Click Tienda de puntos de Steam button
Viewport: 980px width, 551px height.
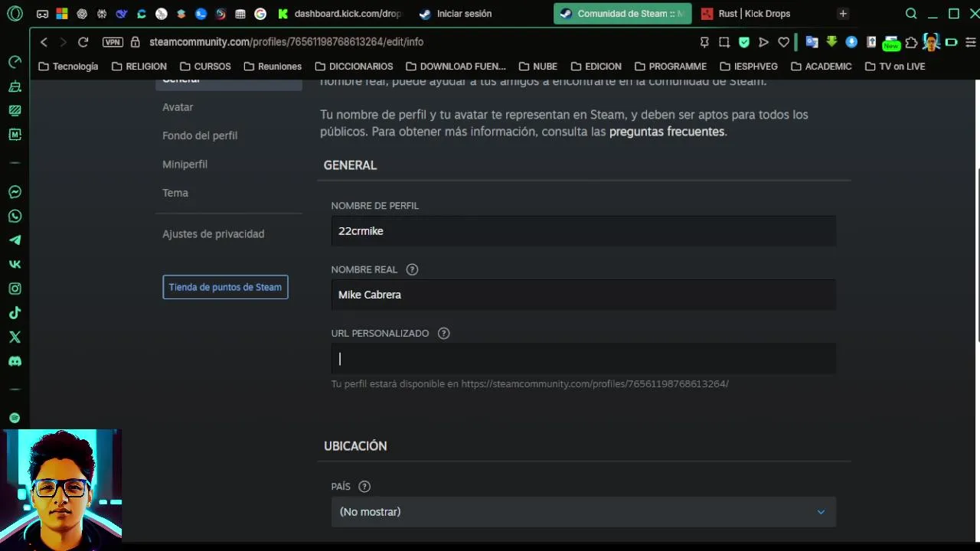tap(225, 287)
